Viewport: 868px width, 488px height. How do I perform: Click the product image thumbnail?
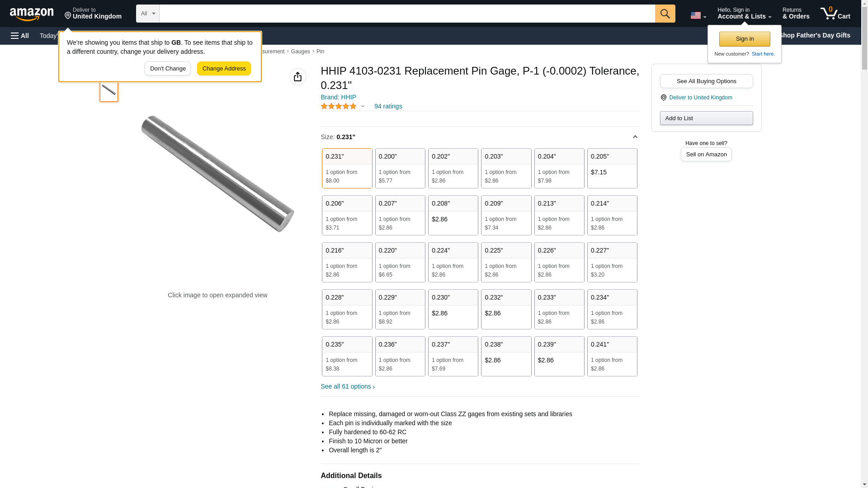coord(109,91)
